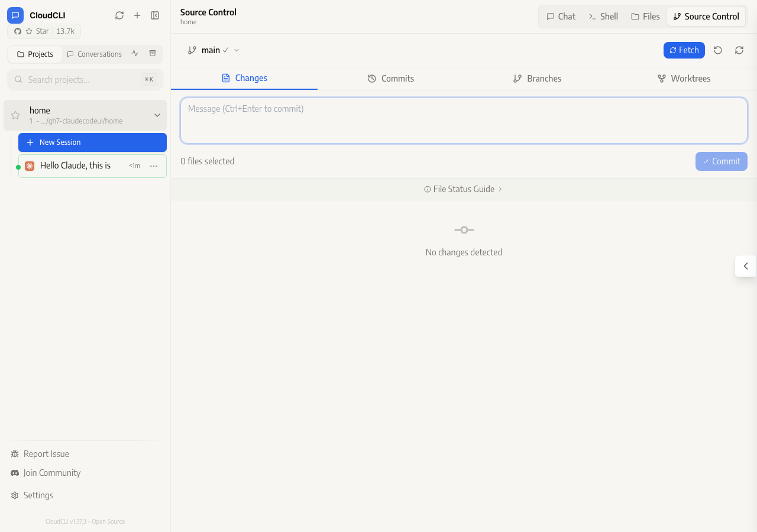Viewport: 757px width, 532px height.
Task: Click the CloudCLI logo icon
Action: [x=15, y=15]
